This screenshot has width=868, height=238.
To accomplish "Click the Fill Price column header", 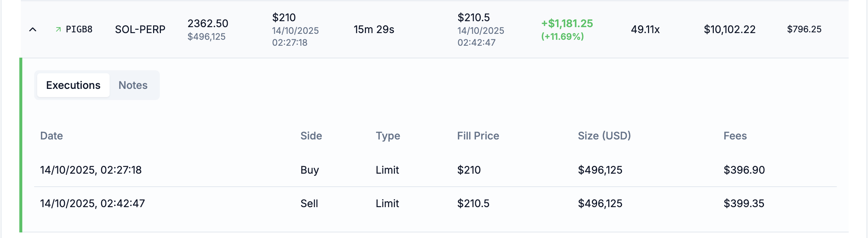I will [478, 136].
